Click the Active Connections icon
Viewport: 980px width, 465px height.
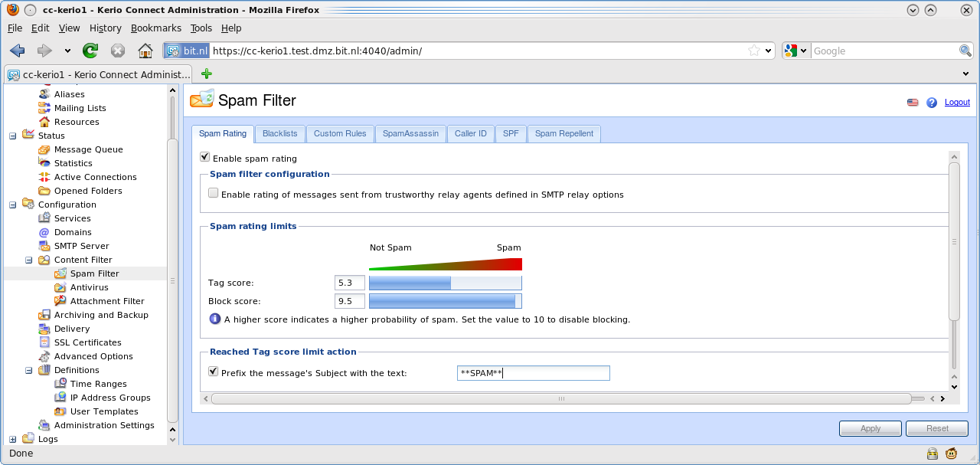pyautogui.click(x=44, y=177)
